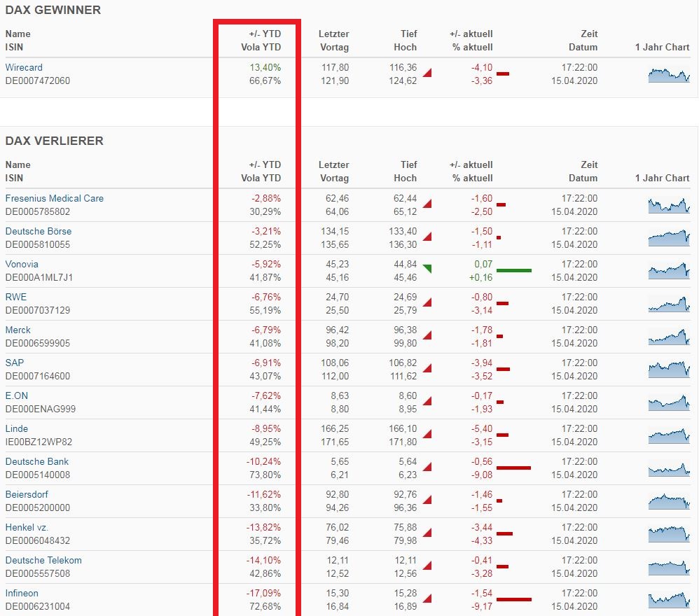This screenshot has width=699, height=616.
Task: Select SAP last price 108,06
Action: click(x=335, y=363)
